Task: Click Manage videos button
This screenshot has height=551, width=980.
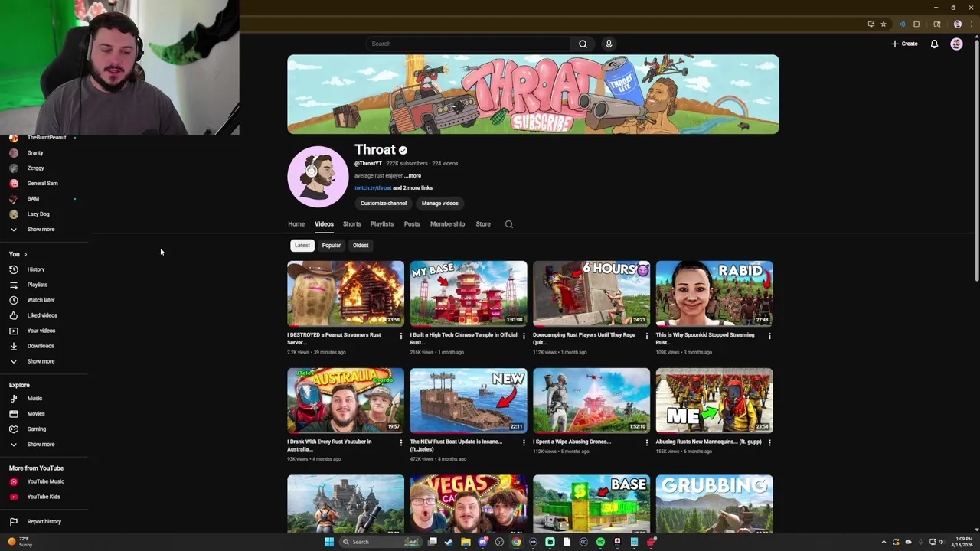Action: 440,204
